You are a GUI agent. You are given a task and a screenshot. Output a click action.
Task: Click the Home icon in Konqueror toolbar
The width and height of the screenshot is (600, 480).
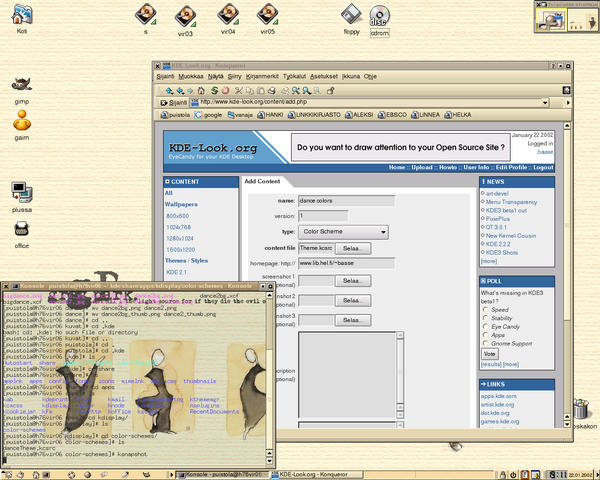tap(201, 91)
